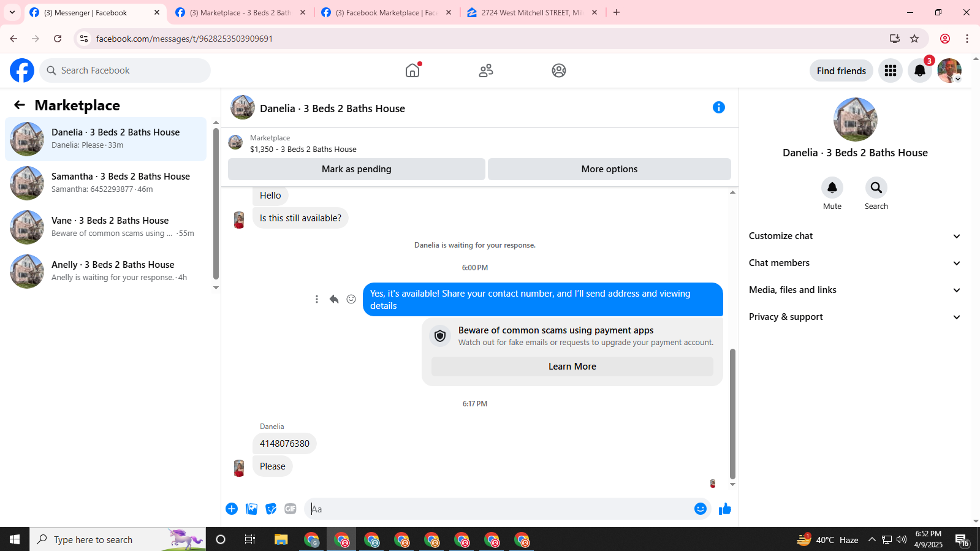
Task: Click More options button
Action: pyautogui.click(x=609, y=169)
